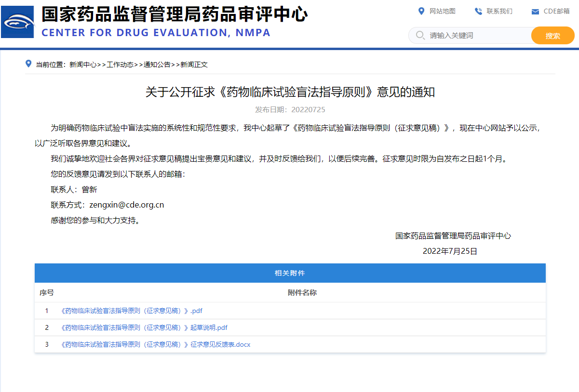Open the 网站地图 link
This screenshot has height=392, width=579.
[x=442, y=11]
